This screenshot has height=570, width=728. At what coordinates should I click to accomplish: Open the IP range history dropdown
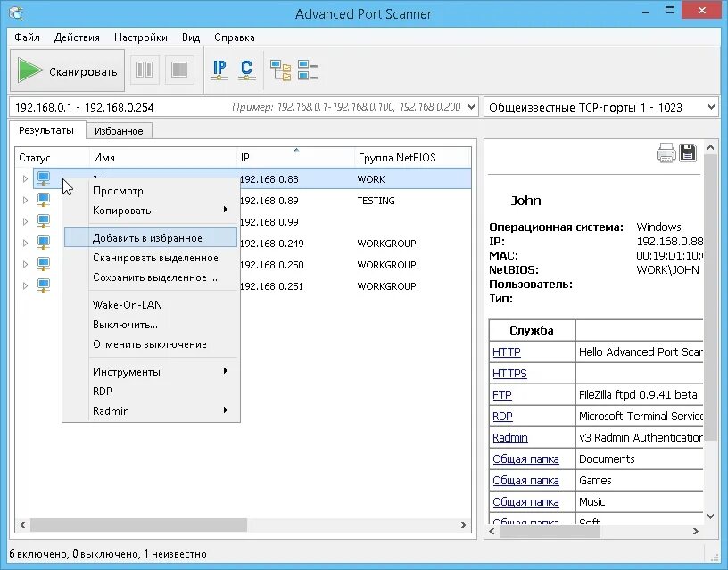click(x=471, y=107)
